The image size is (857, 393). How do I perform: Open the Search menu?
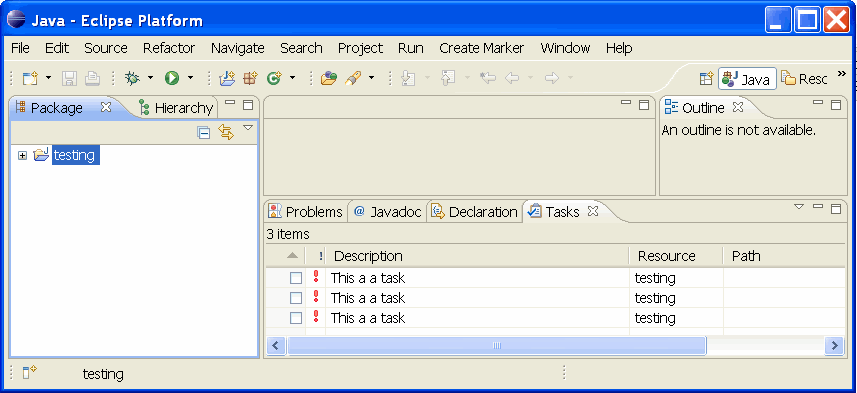[x=301, y=48]
